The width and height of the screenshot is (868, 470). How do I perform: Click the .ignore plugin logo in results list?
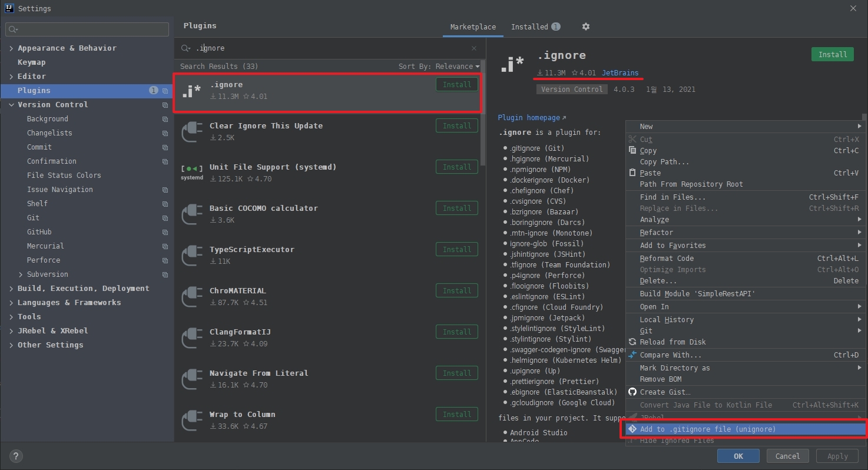click(191, 90)
